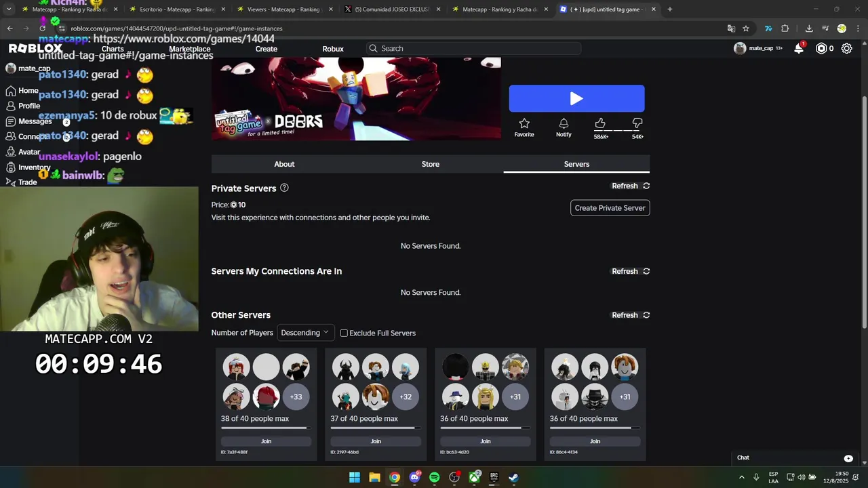
Task: Click the system volume icon
Action: [x=802, y=477]
